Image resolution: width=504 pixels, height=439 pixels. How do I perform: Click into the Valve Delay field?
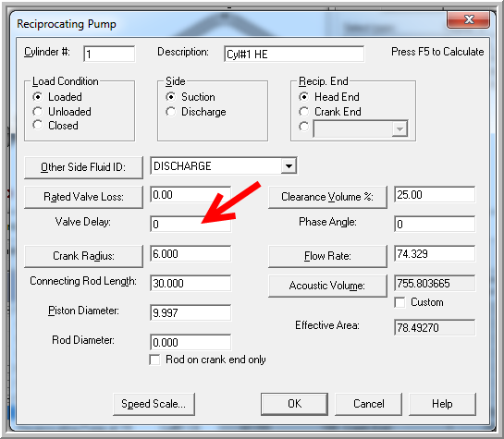tap(191, 225)
